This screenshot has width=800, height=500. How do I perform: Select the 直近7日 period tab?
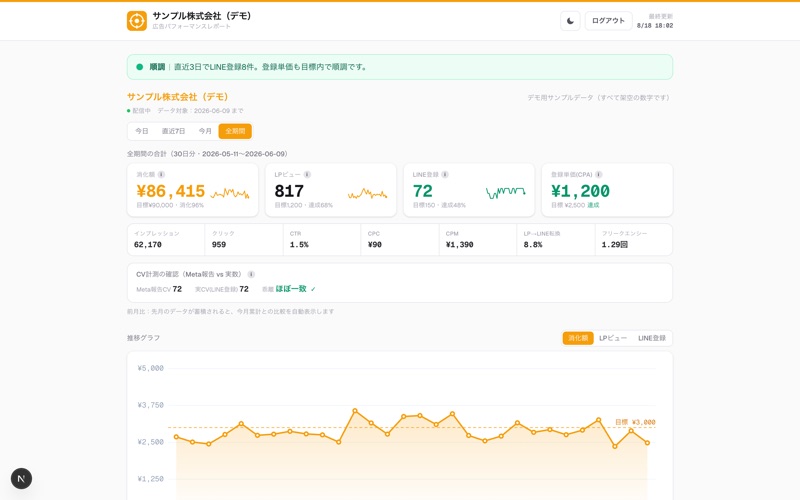173,131
